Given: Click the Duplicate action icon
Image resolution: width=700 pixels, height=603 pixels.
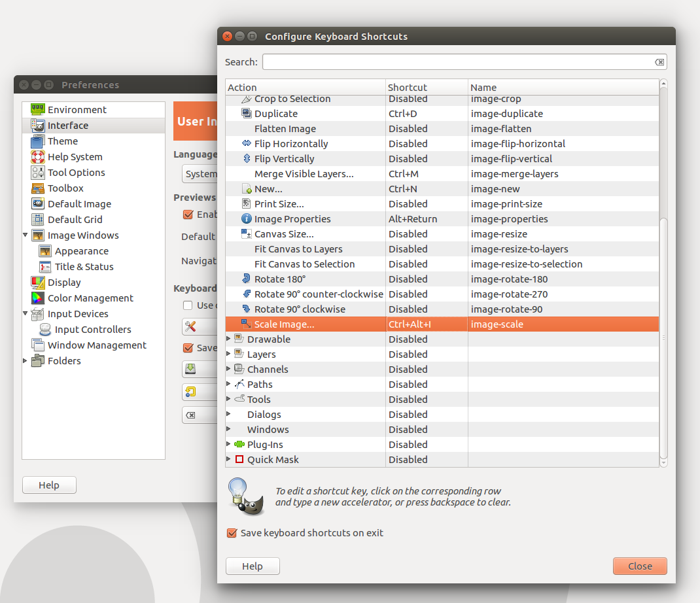Looking at the screenshot, I should [x=247, y=113].
